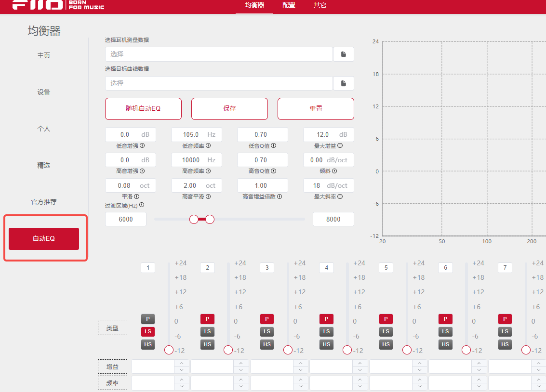This screenshot has width=546, height=392.
Task: Set band 2 filter type to LS
Action: coord(207,331)
